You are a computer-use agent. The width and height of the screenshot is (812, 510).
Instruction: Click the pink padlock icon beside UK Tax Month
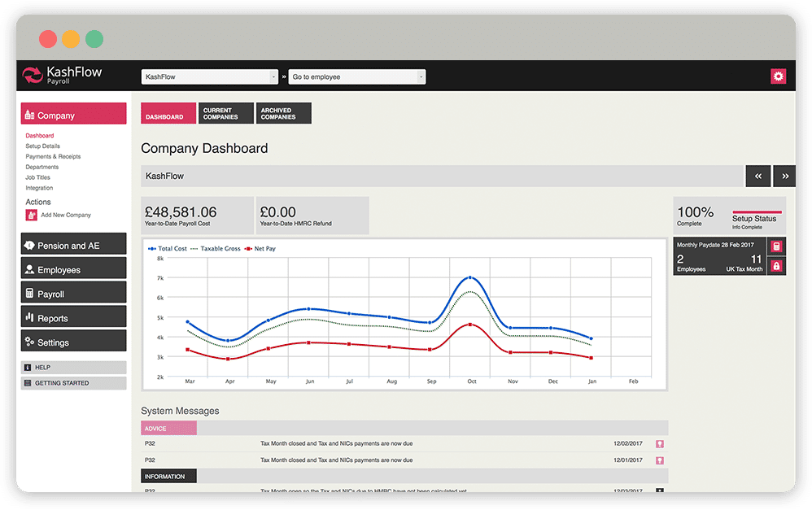tap(776, 266)
